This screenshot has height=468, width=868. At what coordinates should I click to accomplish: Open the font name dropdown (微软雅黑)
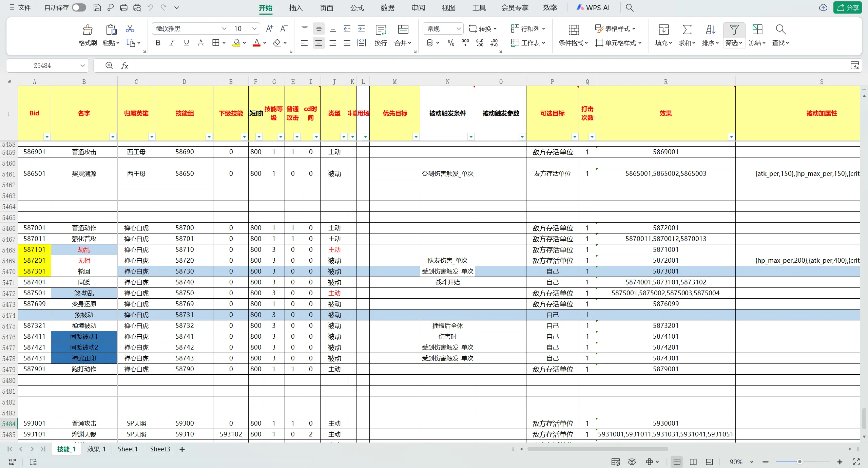click(224, 29)
